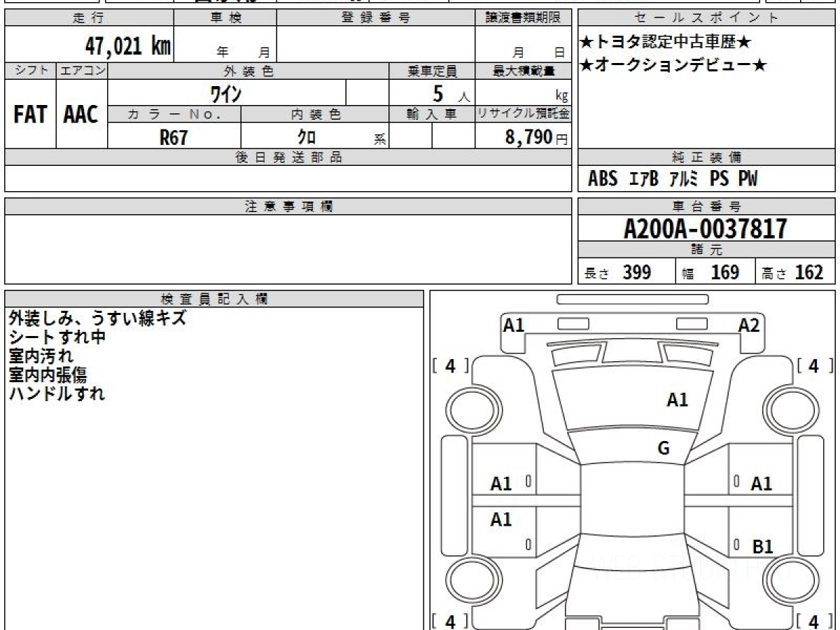Select the 登録番号 header cell
Image resolution: width=840 pixels, height=630 pixels.
click(376, 18)
